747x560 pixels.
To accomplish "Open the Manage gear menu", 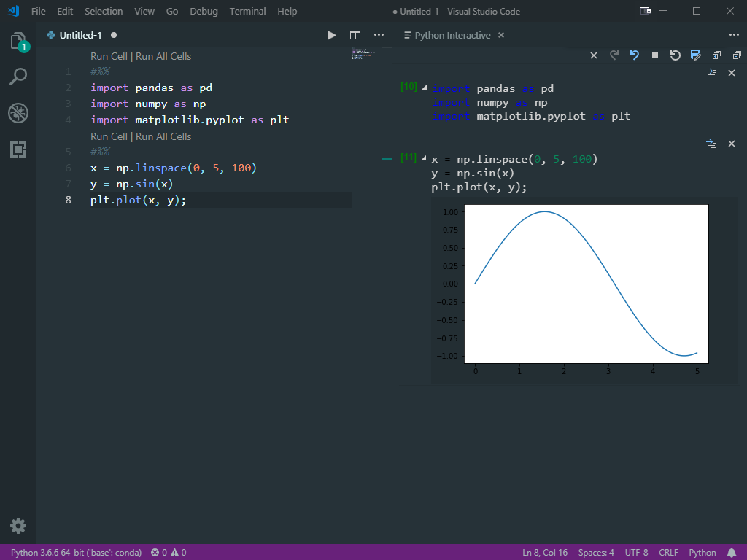I will [x=18, y=526].
